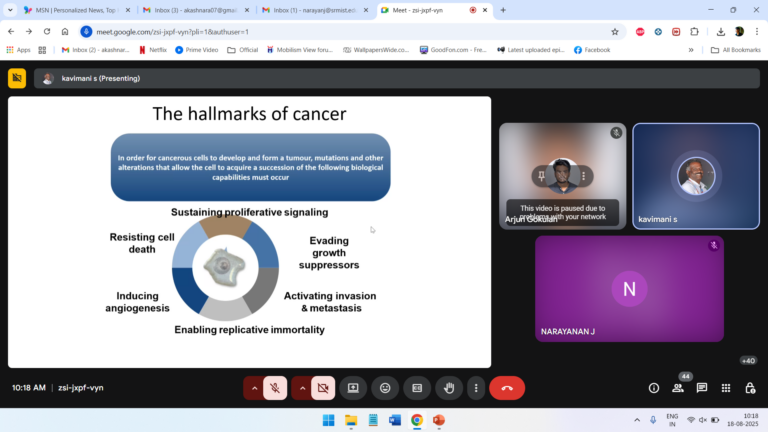Open more options three-dot menu in toolbar
Image resolution: width=768 pixels, height=432 pixels.
(x=476, y=388)
